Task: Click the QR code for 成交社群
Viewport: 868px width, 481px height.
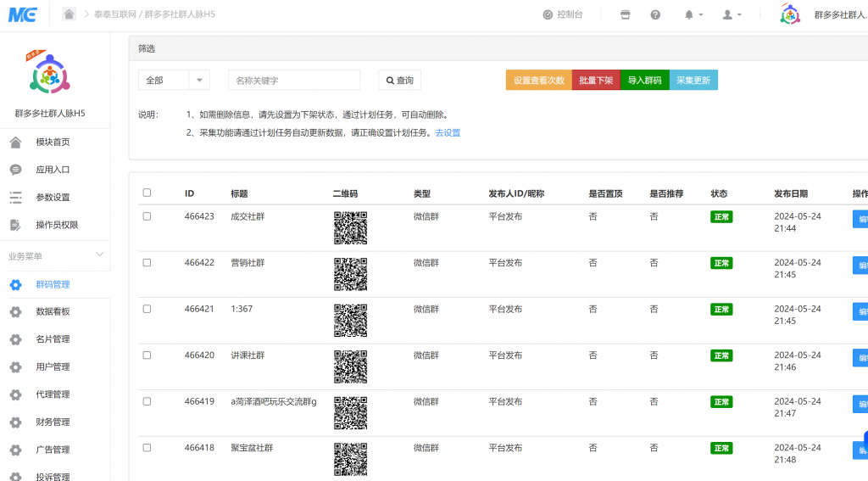Action: point(350,227)
